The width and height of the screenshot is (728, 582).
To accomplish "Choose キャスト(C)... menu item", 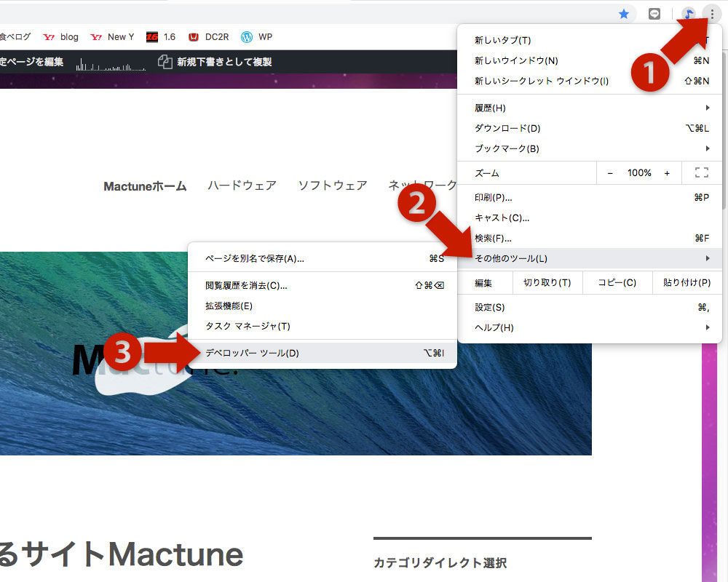I will pyautogui.click(x=590, y=218).
